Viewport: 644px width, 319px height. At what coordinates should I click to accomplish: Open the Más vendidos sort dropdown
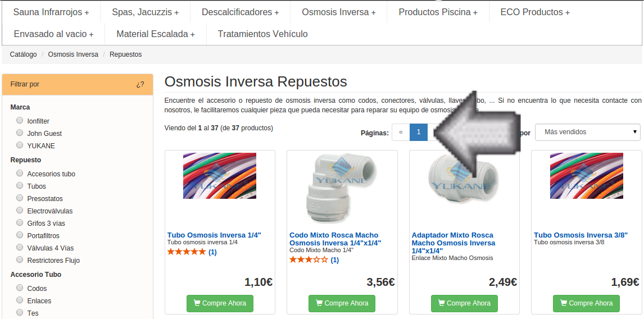click(587, 132)
